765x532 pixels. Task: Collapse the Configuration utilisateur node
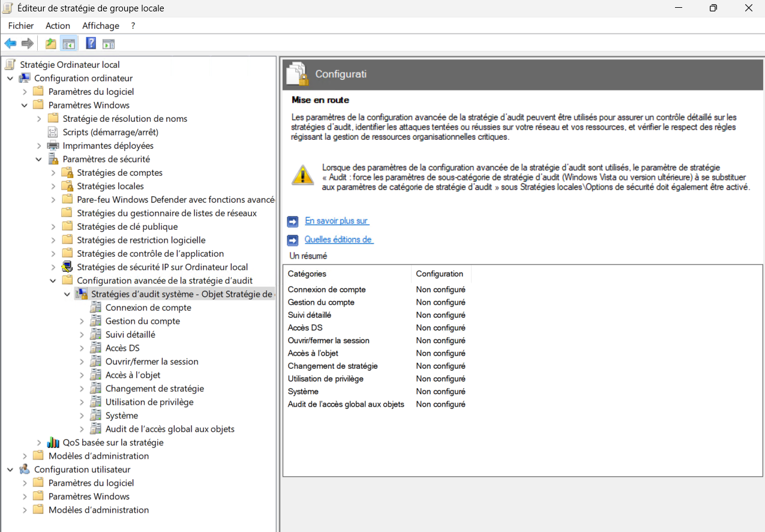click(x=10, y=470)
